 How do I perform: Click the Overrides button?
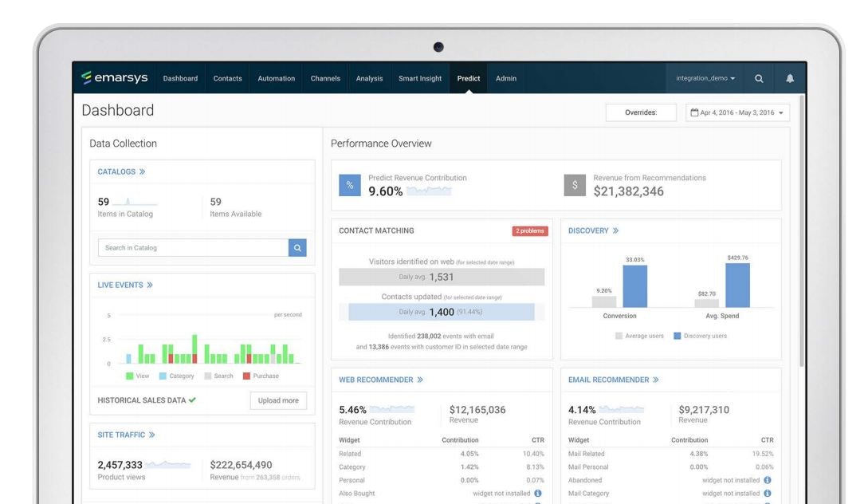click(x=641, y=113)
